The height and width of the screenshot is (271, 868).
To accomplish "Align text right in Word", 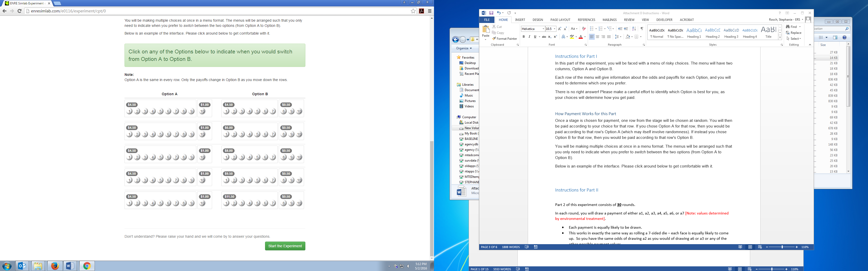I will (x=603, y=37).
